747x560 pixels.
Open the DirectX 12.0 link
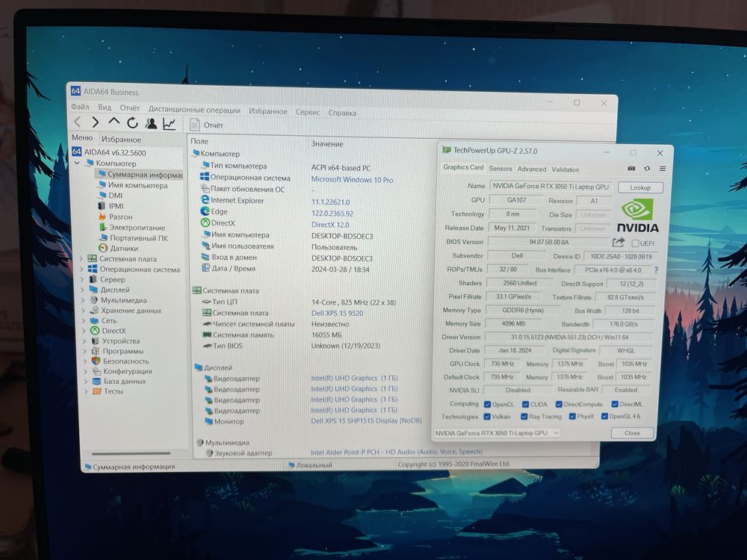point(330,224)
